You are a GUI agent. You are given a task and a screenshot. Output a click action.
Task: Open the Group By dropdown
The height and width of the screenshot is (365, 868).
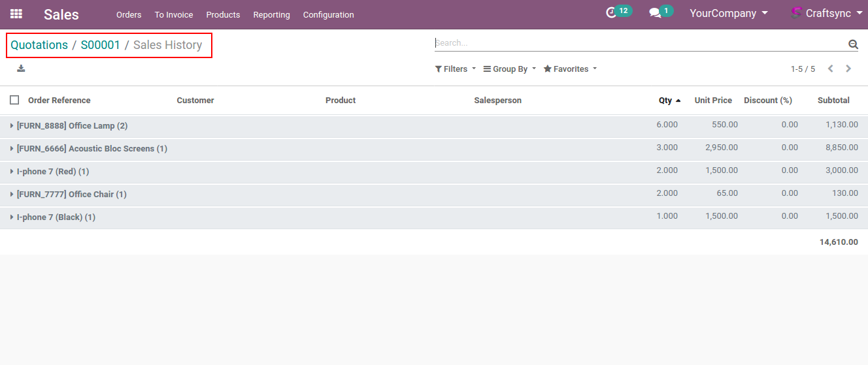click(x=509, y=69)
